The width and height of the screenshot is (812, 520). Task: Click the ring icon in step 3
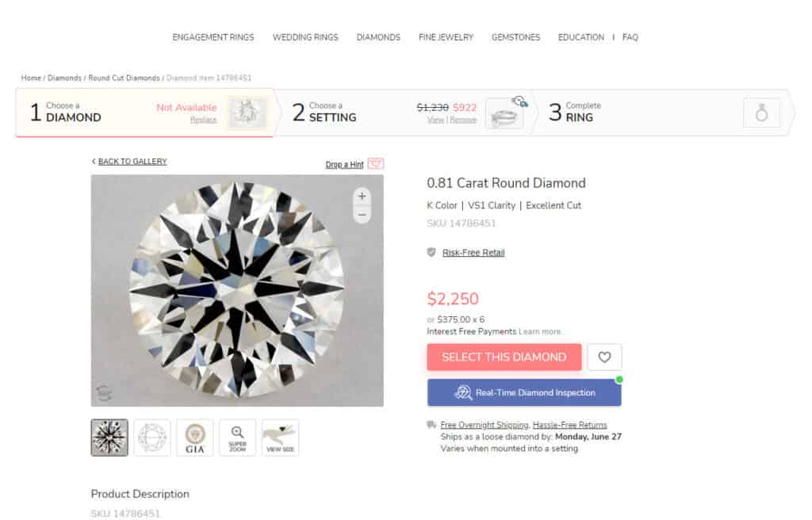tap(762, 114)
